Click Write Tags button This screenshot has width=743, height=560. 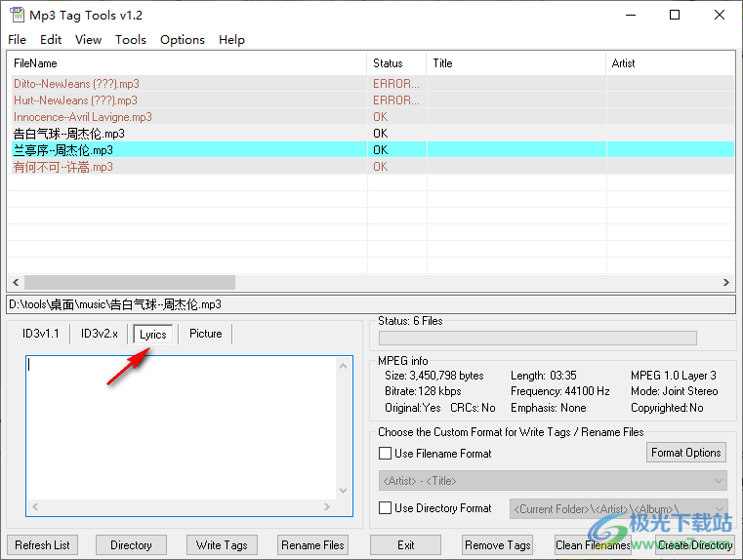[x=222, y=545]
